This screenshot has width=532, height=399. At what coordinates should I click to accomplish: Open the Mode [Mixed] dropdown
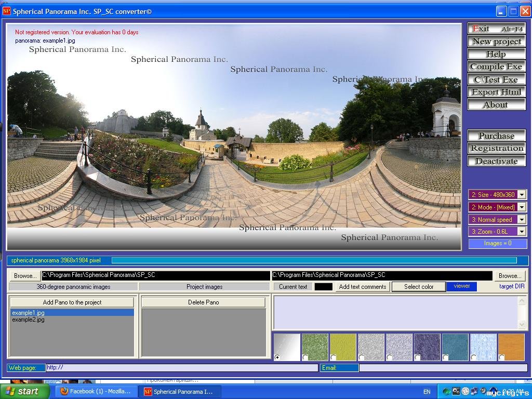tap(522, 207)
